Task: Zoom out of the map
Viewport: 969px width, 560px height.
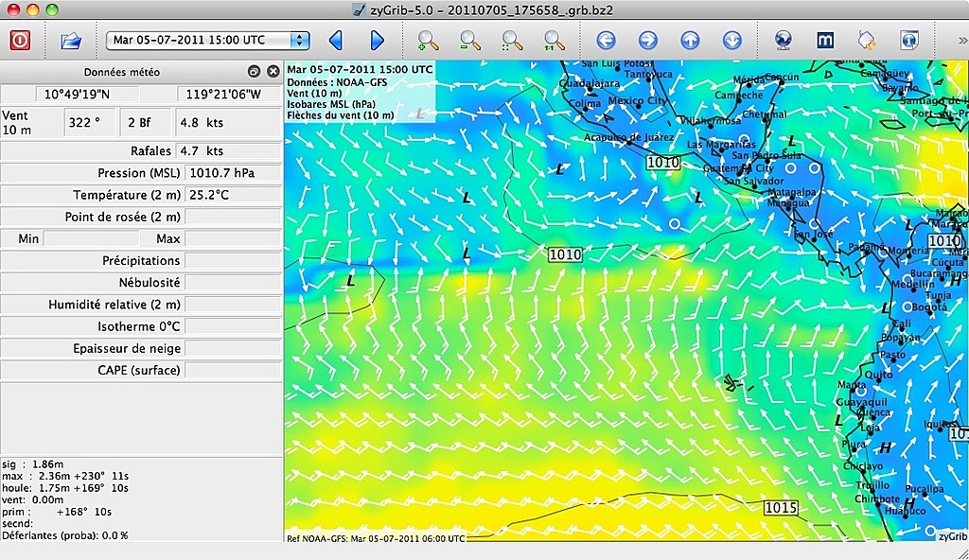Action: click(x=470, y=41)
